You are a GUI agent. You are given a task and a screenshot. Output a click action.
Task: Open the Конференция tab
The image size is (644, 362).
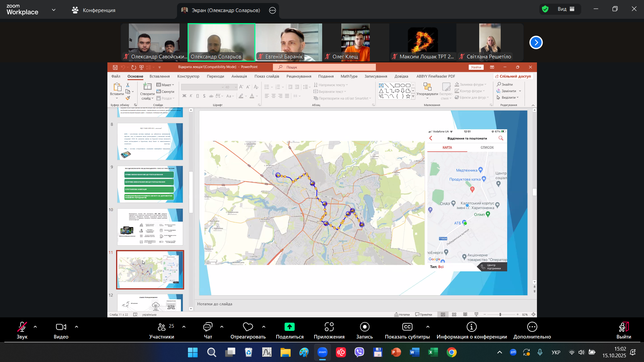(x=94, y=10)
